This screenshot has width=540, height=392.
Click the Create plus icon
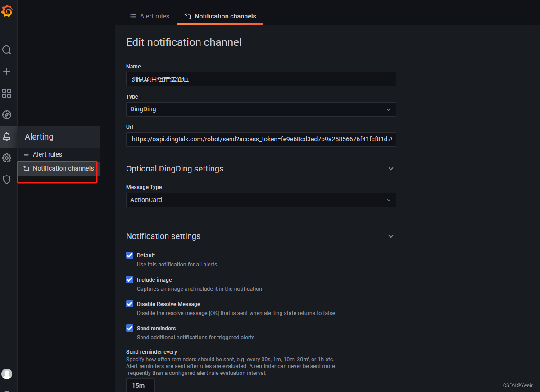7,71
